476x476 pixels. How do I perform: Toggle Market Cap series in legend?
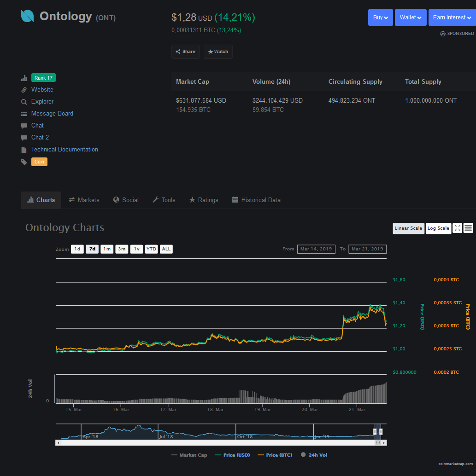point(189,455)
